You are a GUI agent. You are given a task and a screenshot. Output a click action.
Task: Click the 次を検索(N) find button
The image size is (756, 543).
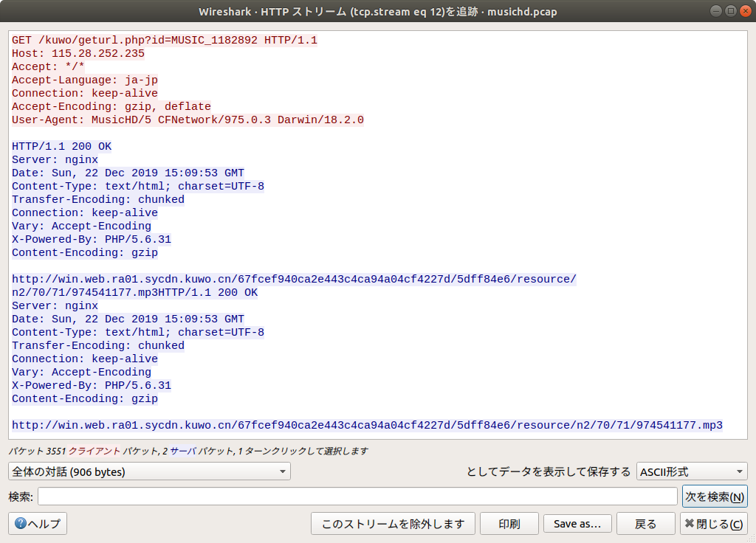tap(713, 496)
